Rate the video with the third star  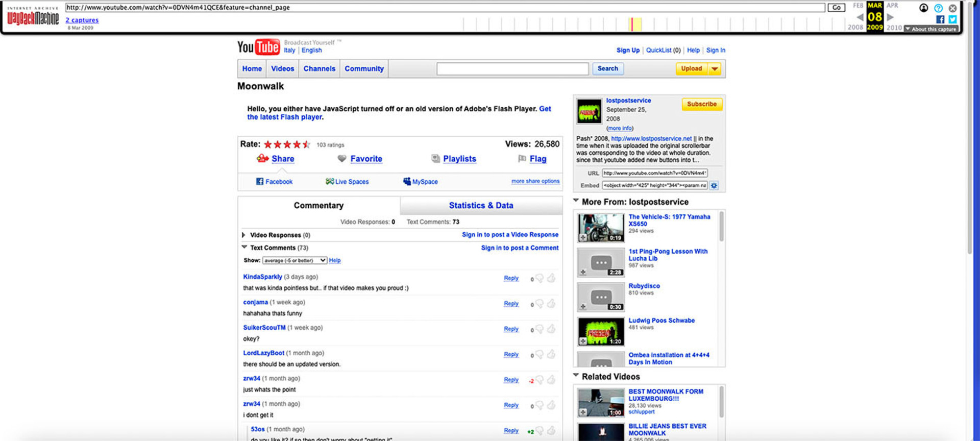287,144
